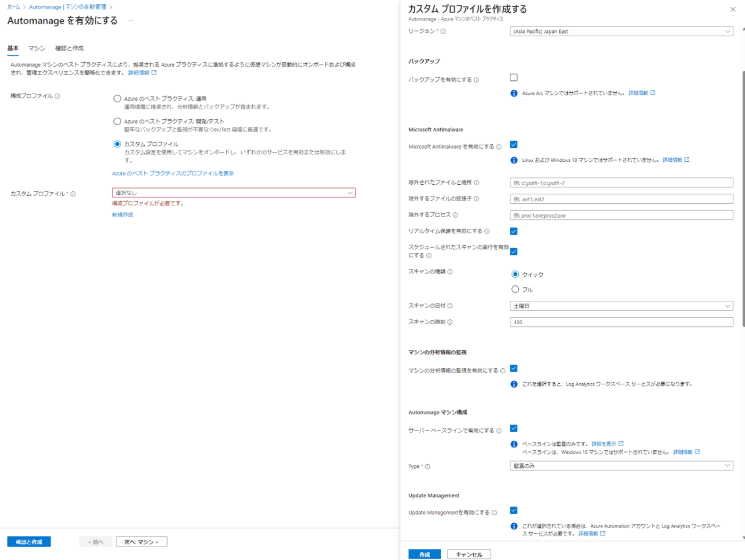Screen dimensions: 745x560
Task: Click info icon beside バックアップを有効にする
Action: click(476, 80)
